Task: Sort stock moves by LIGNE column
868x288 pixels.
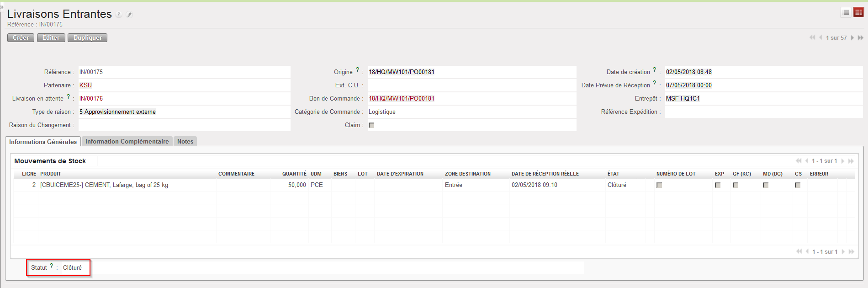Action: tap(29, 174)
